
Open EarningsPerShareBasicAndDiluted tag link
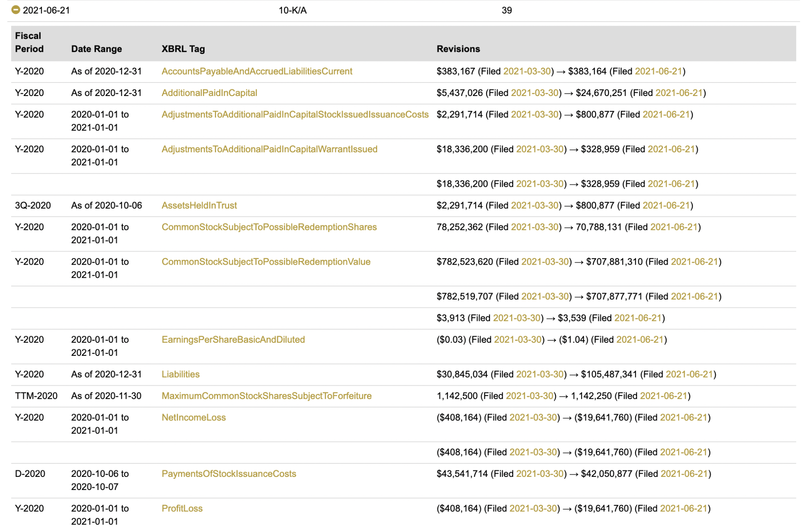(233, 340)
